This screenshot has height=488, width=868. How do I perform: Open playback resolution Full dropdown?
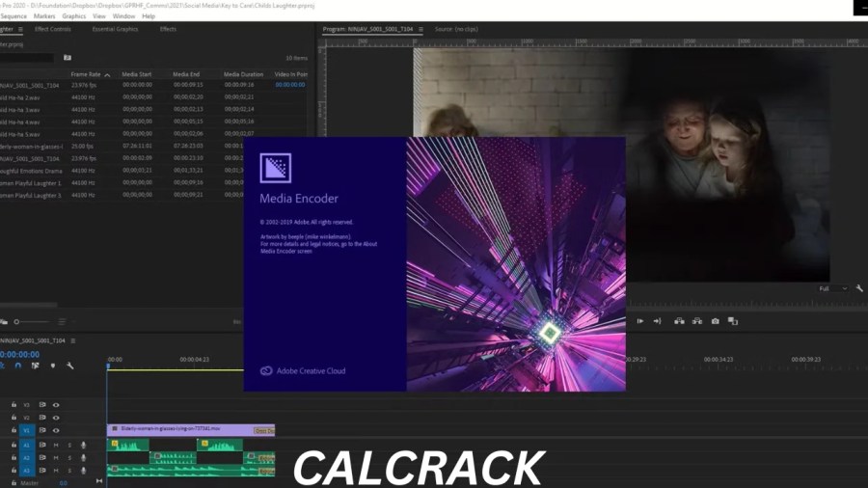(832, 288)
